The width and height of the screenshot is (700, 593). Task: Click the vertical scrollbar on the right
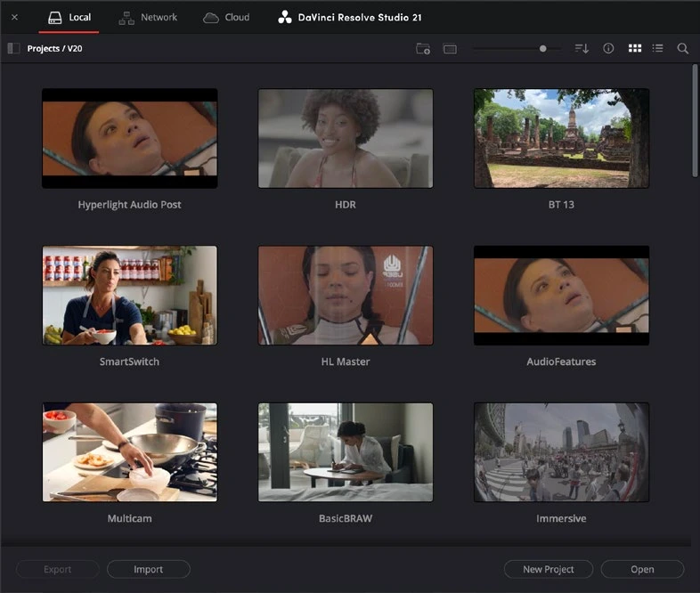click(x=695, y=120)
